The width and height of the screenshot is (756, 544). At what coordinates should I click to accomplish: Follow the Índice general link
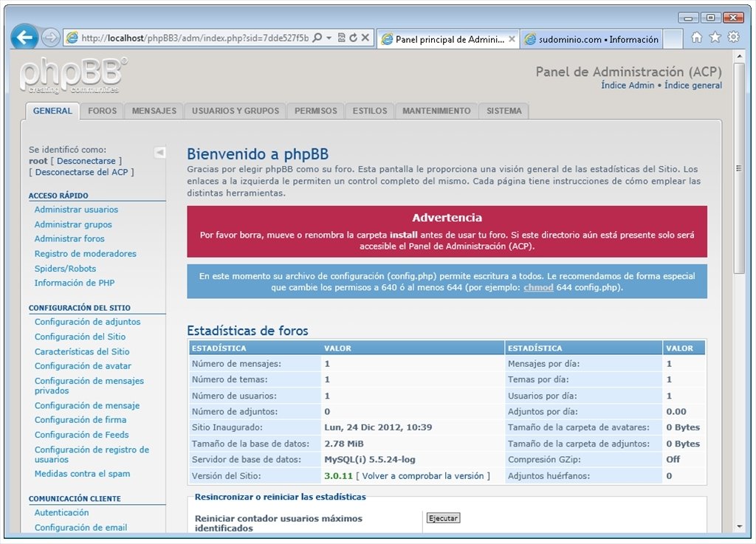point(693,86)
